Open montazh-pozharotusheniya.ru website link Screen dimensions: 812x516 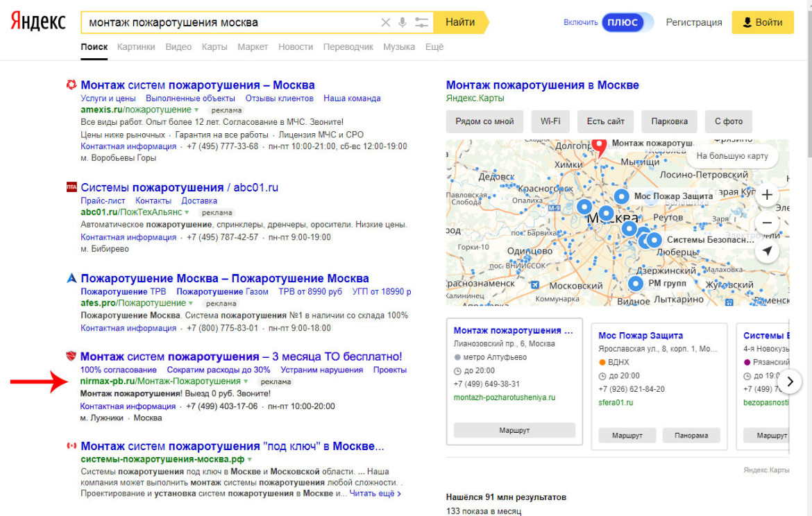pyautogui.click(x=505, y=397)
